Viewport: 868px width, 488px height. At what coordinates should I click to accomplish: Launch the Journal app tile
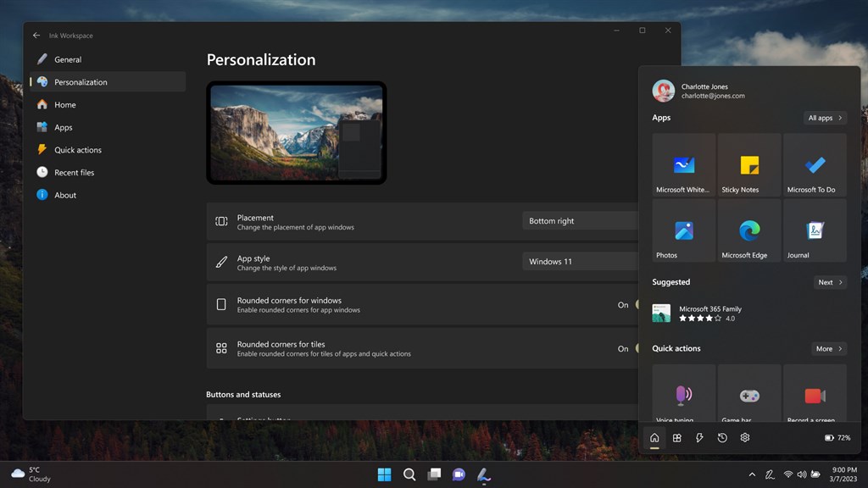pyautogui.click(x=815, y=230)
